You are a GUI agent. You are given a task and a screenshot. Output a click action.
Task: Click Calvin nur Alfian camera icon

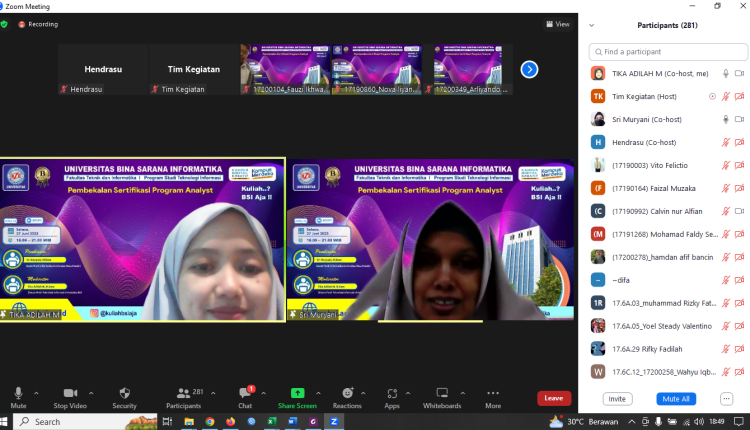tap(739, 211)
